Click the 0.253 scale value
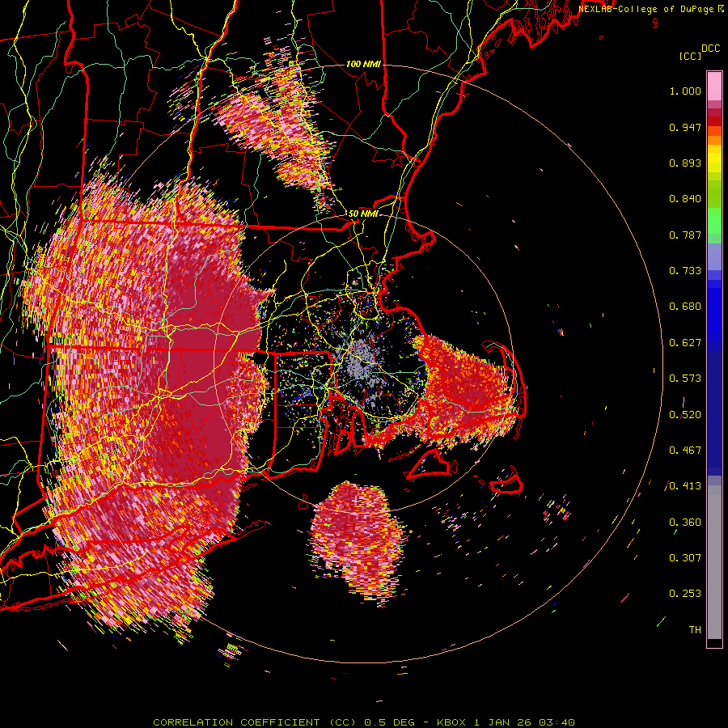The height and width of the screenshot is (728, 728). click(x=685, y=594)
